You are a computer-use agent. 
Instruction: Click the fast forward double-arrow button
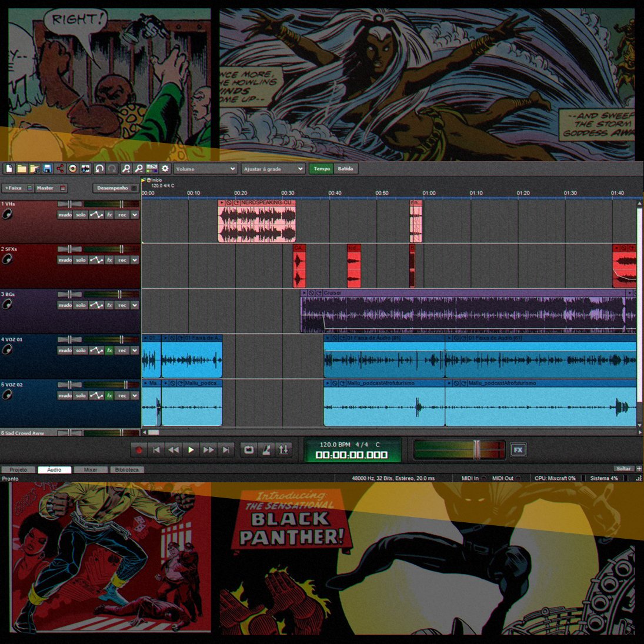[209, 450]
